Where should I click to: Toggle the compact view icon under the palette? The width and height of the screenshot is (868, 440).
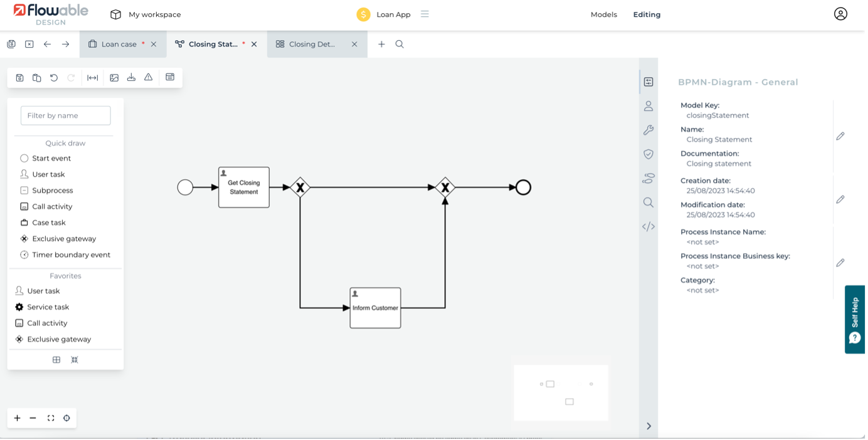[75, 360]
